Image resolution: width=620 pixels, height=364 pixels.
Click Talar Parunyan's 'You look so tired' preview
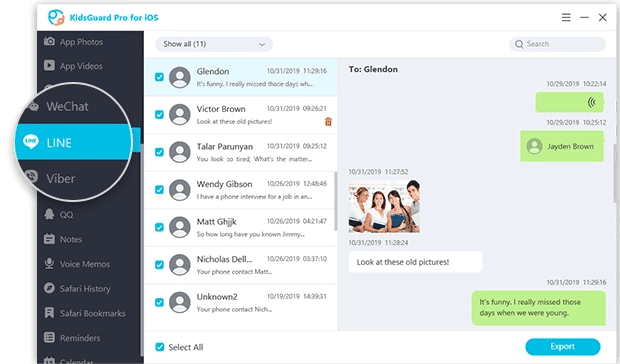point(254,159)
